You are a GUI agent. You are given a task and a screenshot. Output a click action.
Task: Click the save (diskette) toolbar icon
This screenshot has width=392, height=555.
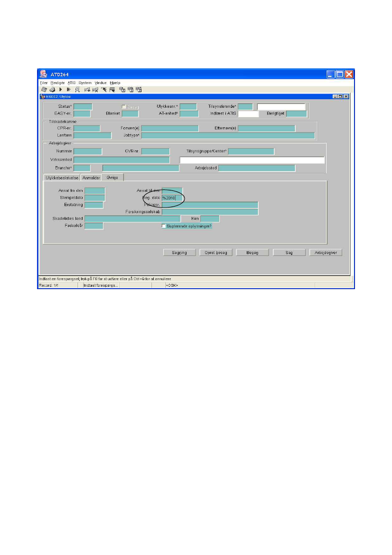tap(44, 90)
